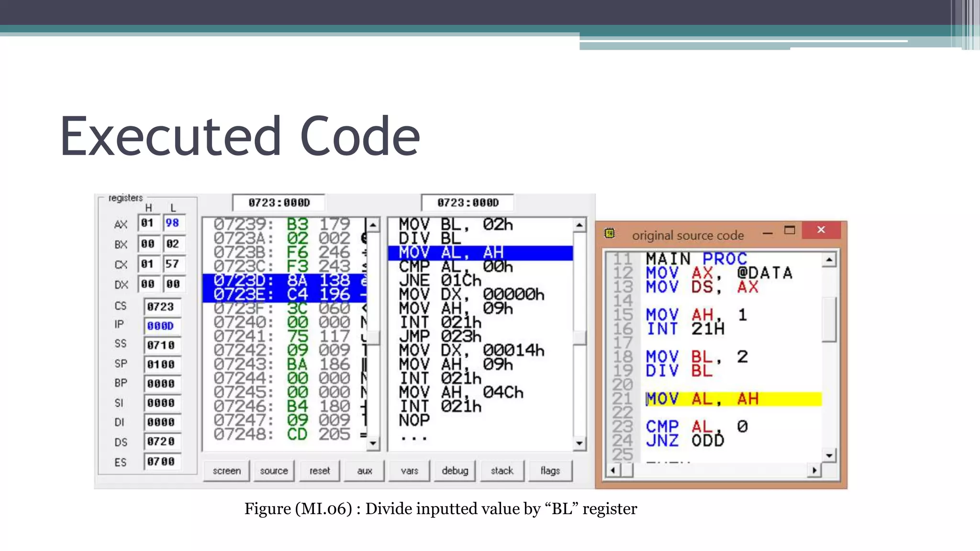
Task: Select disassembly line MOV AH, 04Ch
Action: tap(480, 392)
